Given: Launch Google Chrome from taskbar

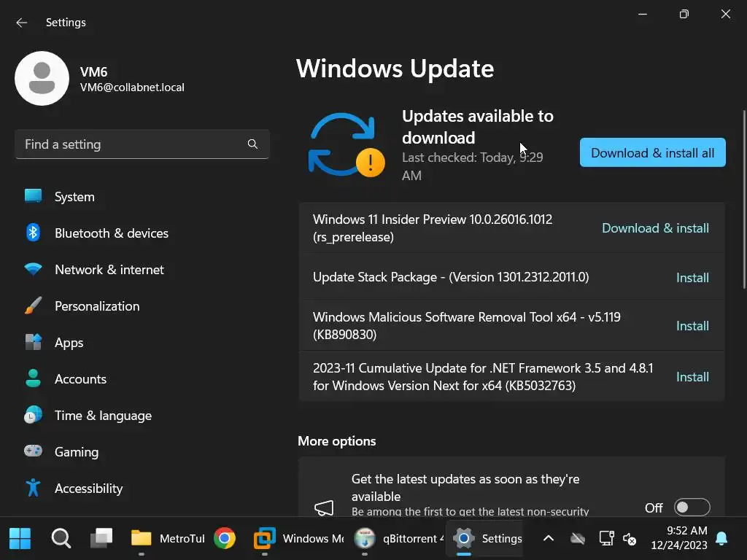Looking at the screenshot, I should [225, 539].
